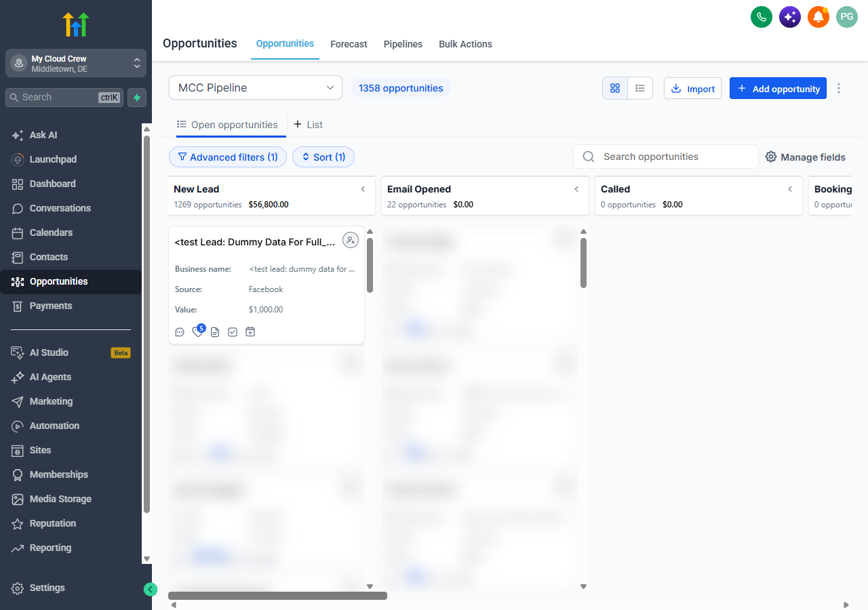Click the green lightning quick actions icon

point(137,98)
